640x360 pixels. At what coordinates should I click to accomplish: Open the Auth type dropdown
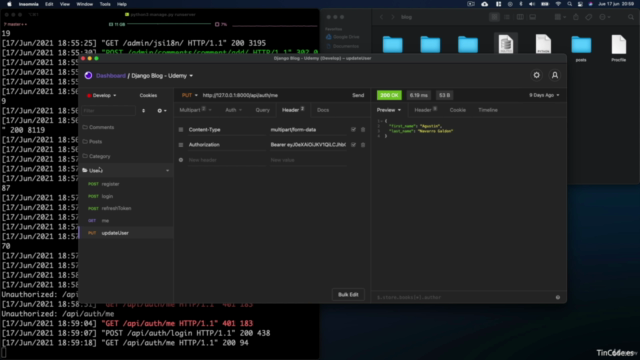pos(233,110)
